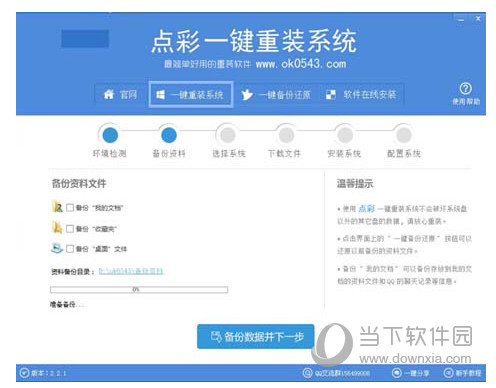Image resolution: width=496 pixels, height=388 pixels.
Task: Select 一键重装系统 tab
Action: pos(191,95)
